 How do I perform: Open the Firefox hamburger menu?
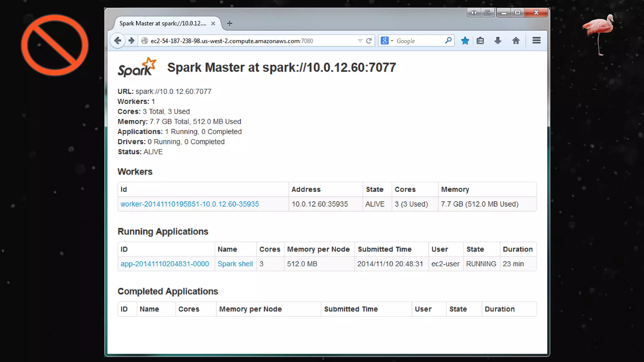point(536,41)
